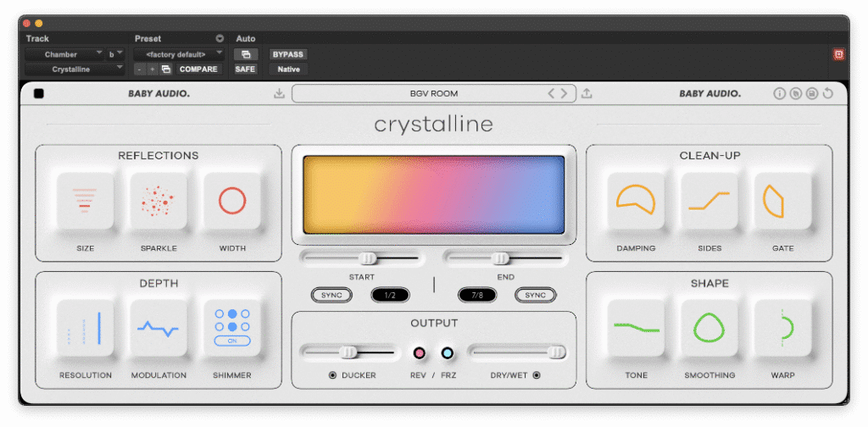Screen dimensions: 868x427
Task: Click the automation enable icon under Auto
Action: (246, 54)
